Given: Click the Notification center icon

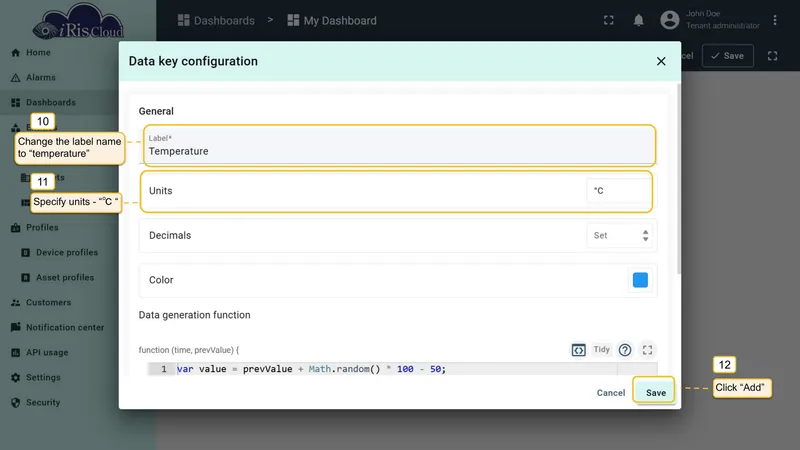Looking at the screenshot, I should 15,327.
